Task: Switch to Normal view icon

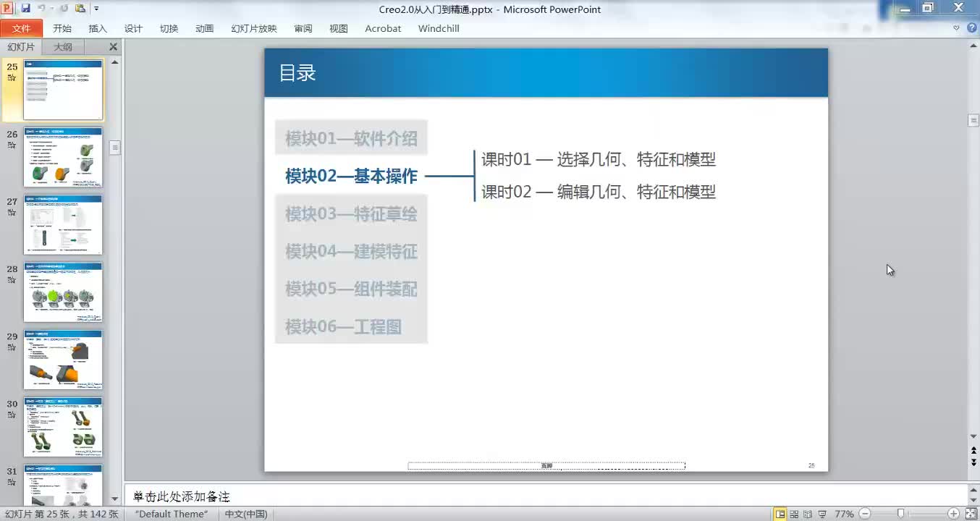Action: tap(780, 514)
